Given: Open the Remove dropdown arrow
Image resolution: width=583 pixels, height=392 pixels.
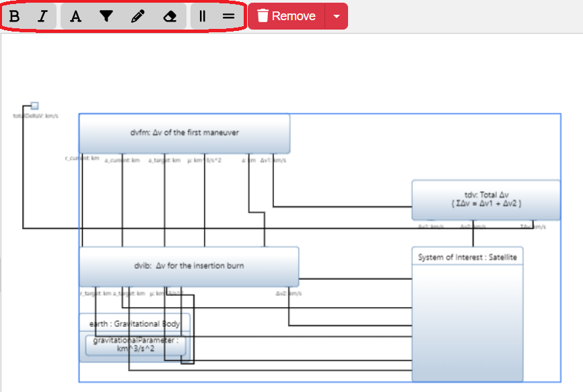Looking at the screenshot, I should pos(336,15).
